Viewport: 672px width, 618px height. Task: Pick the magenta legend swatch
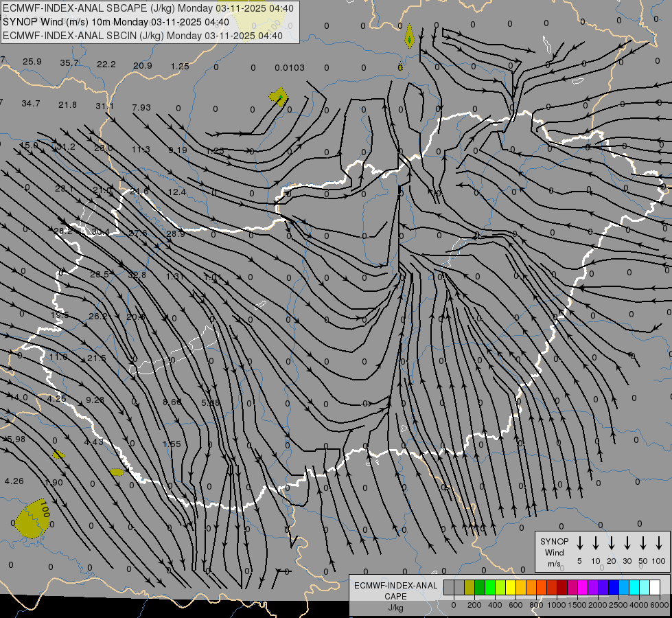583,587
